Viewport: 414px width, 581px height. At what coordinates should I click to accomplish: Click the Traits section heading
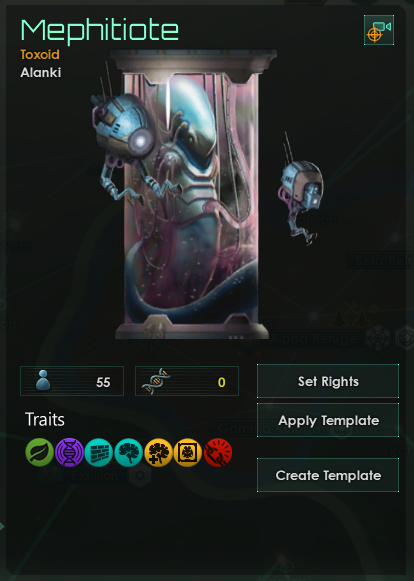click(x=45, y=420)
